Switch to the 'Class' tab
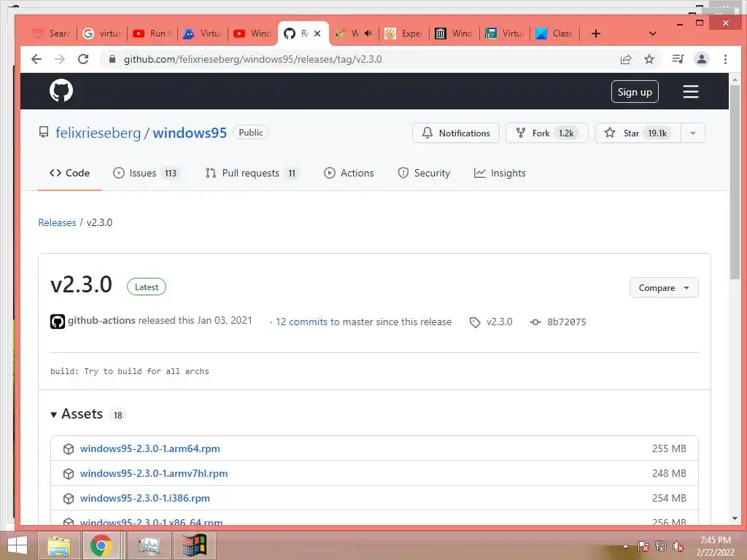Viewport: 747px width, 560px height. (x=555, y=34)
